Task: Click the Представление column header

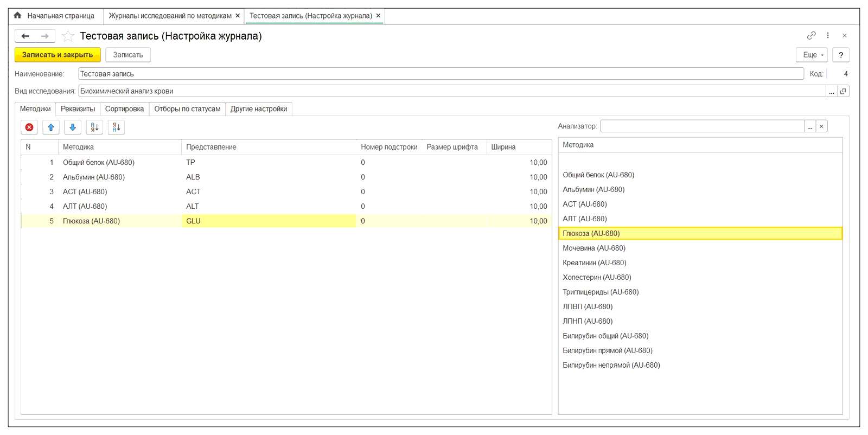Action: pyautogui.click(x=269, y=147)
